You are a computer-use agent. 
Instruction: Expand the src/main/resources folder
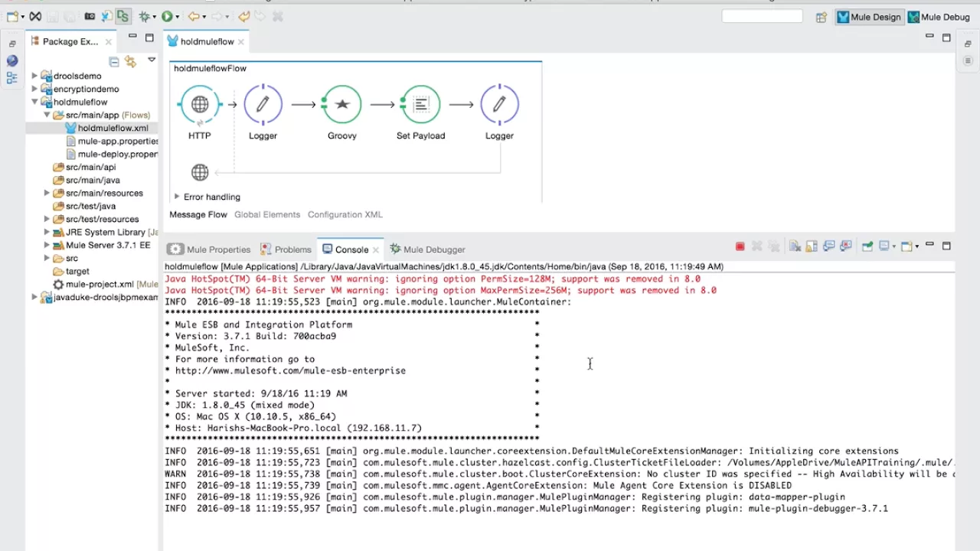pos(47,193)
